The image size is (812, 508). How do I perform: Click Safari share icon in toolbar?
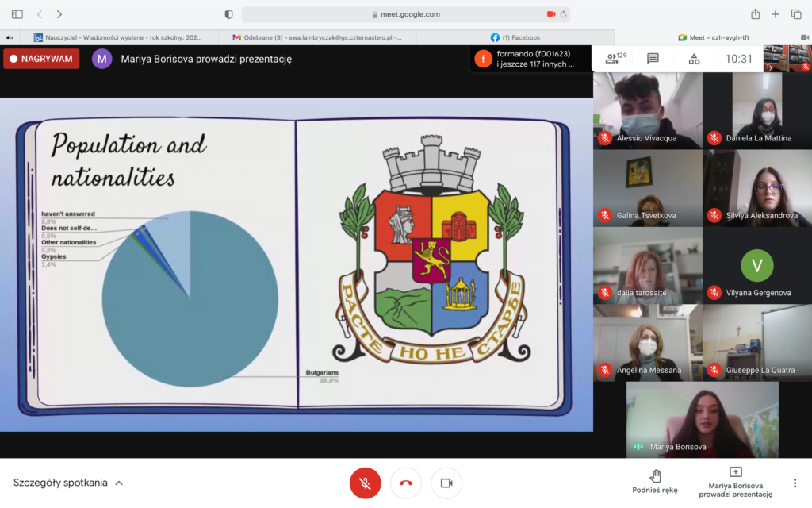point(755,14)
